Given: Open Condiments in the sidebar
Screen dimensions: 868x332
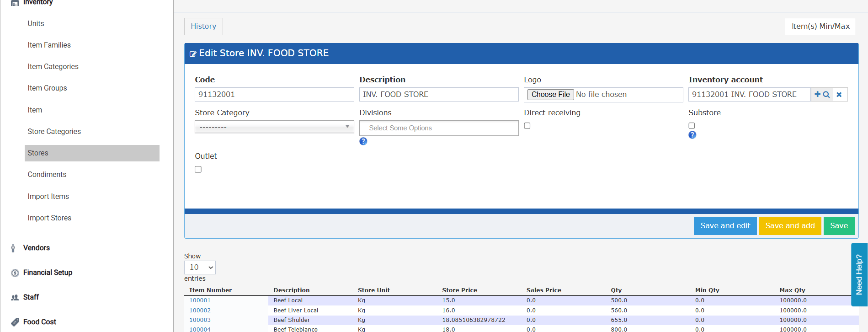Looking at the screenshot, I should point(47,175).
